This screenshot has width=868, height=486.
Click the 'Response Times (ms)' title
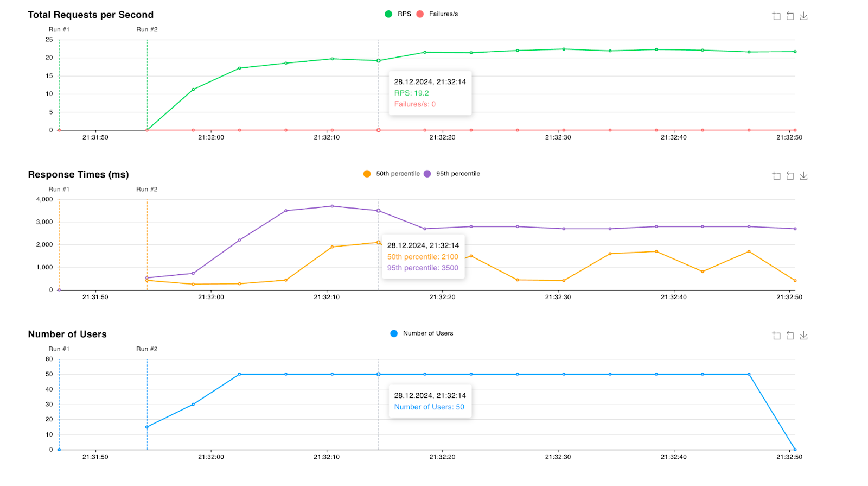(x=78, y=174)
